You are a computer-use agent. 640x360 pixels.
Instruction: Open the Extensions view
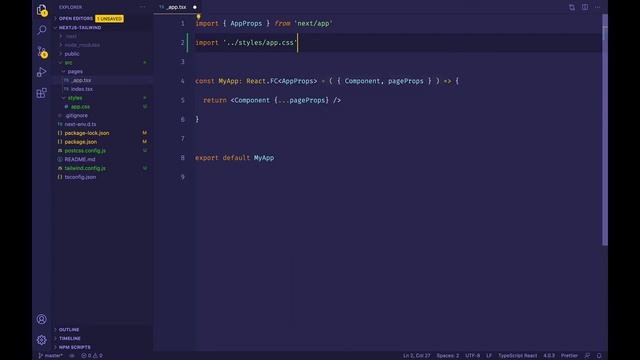(x=42, y=93)
